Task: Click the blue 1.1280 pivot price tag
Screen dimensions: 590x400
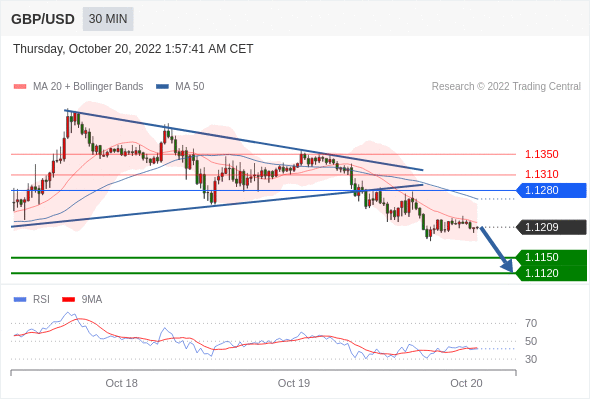Action: (551, 190)
